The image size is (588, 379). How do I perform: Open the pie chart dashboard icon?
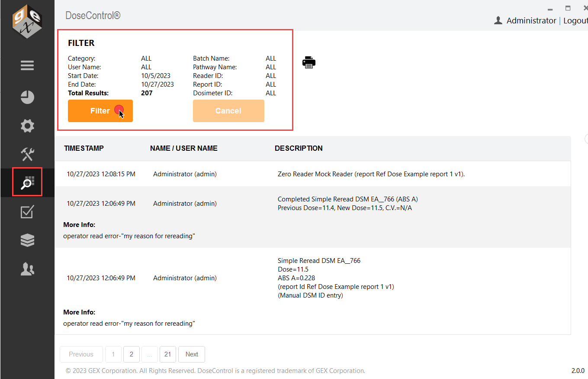click(27, 97)
